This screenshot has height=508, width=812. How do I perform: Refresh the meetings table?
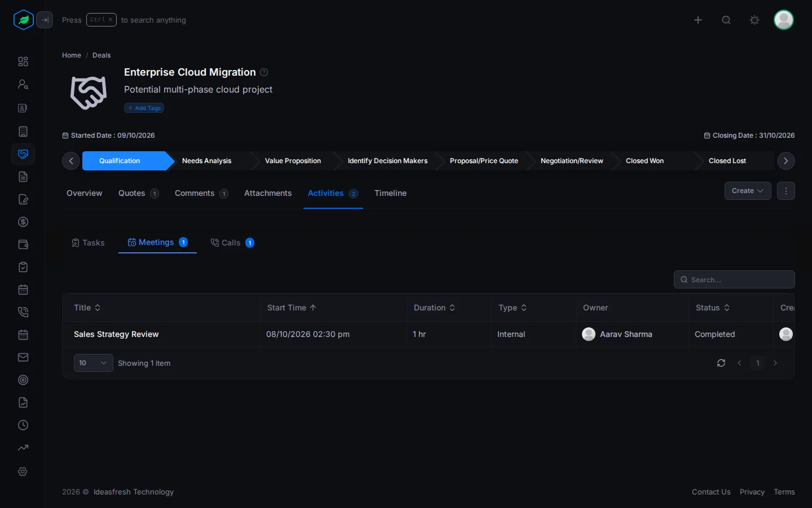point(721,363)
